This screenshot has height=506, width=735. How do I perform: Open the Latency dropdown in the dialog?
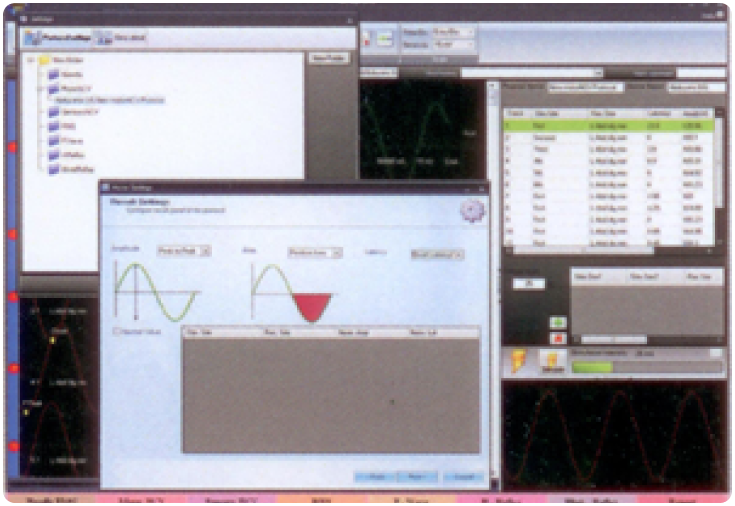437,254
